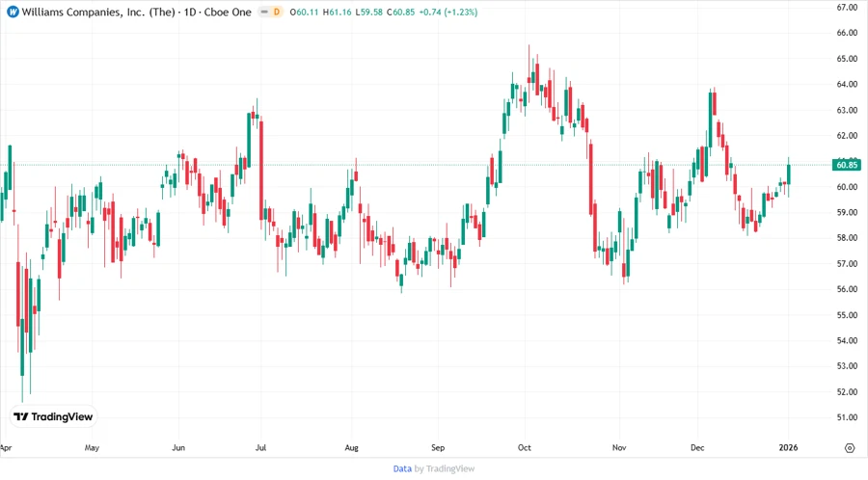The height and width of the screenshot is (480, 868).
Task: Click the May label on time axis
Action: click(92, 448)
